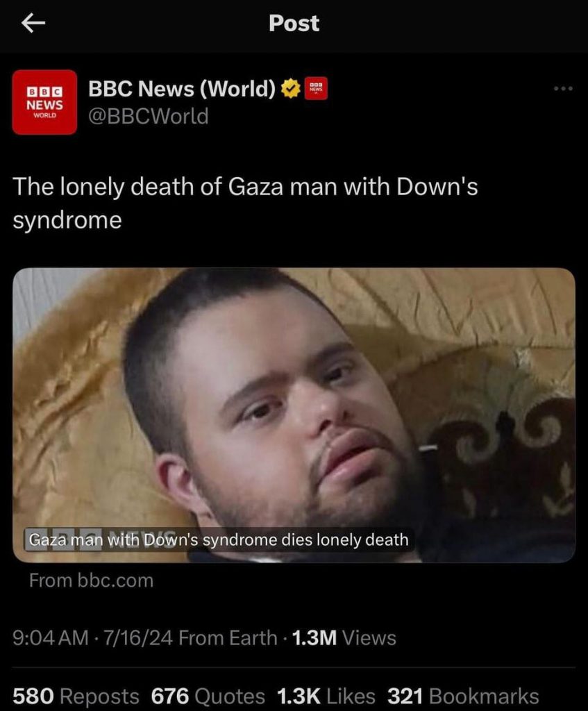This screenshot has width=588, height=711.
Task: Open the 321 Bookmarks count
Action: tap(463, 696)
